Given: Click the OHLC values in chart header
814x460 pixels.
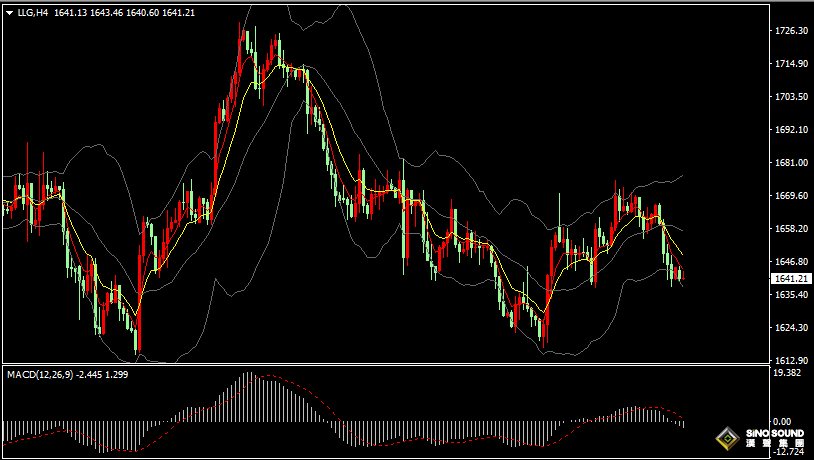Looking at the screenshot, I should point(124,12).
